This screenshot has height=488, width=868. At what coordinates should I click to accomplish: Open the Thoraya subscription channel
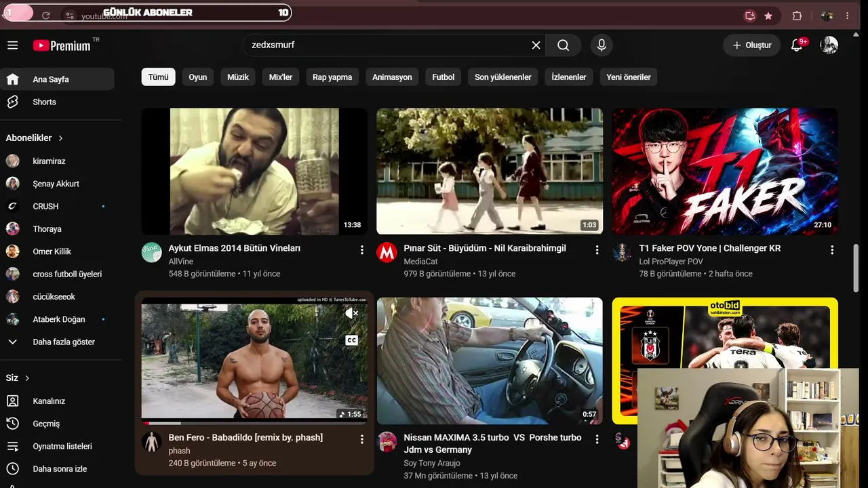(57, 229)
